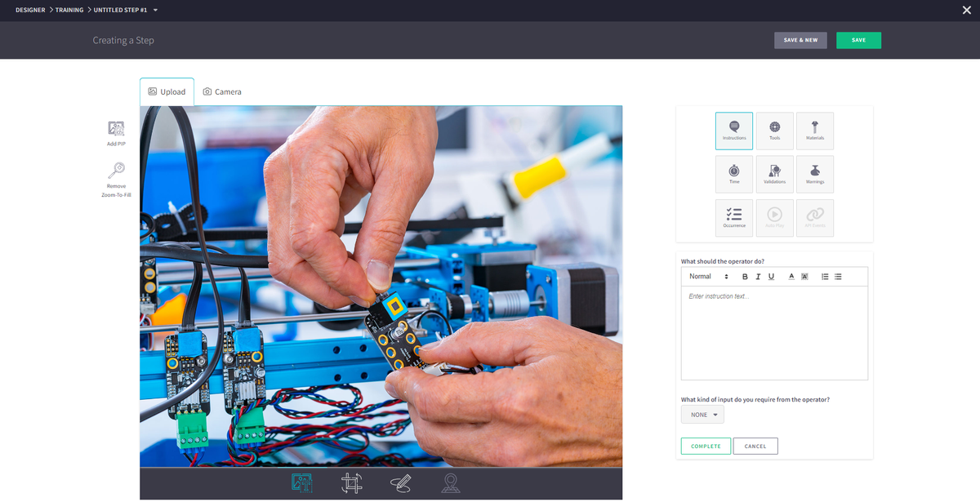The image size is (980, 502).
Task: Open the Warnings icon
Action: (x=814, y=174)
